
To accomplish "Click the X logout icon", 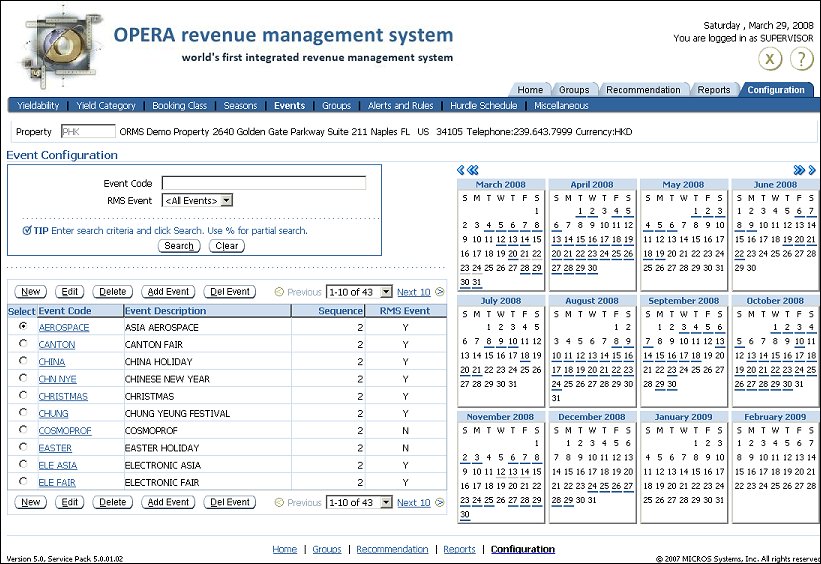I will click(x=770, y=59).
